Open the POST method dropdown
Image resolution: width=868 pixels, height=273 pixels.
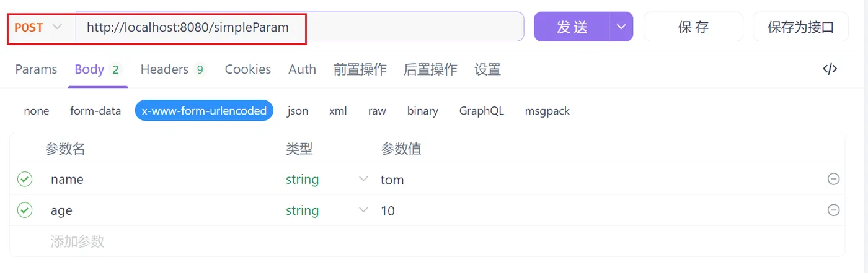38,27
